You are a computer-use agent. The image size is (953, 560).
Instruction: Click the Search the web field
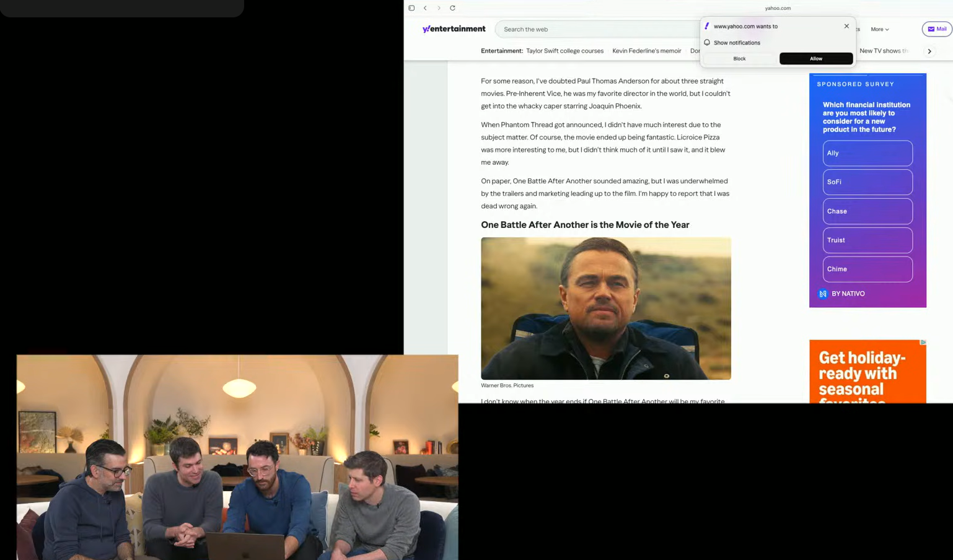pyautogui.click(x=595, y=29)
